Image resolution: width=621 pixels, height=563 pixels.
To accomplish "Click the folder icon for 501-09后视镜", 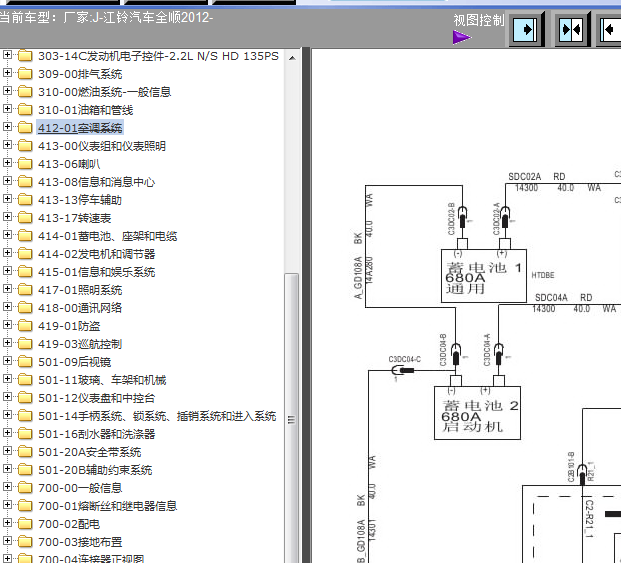I will [x=25, y=362].
